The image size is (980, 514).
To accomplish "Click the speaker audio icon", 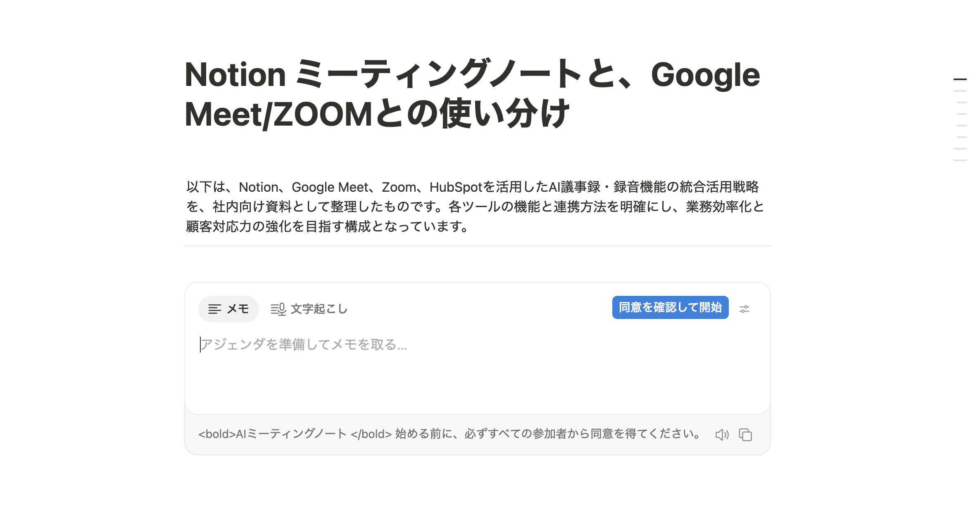I will (722, 435).
